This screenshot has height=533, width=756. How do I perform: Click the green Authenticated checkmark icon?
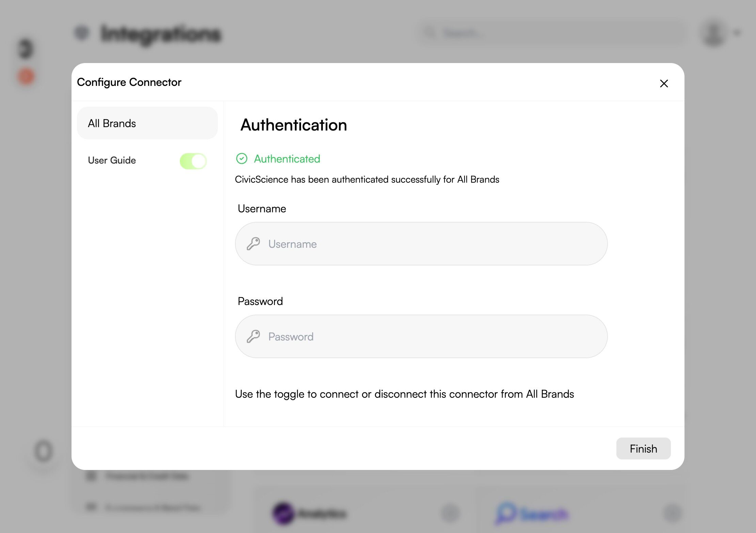tap(242, 158)
